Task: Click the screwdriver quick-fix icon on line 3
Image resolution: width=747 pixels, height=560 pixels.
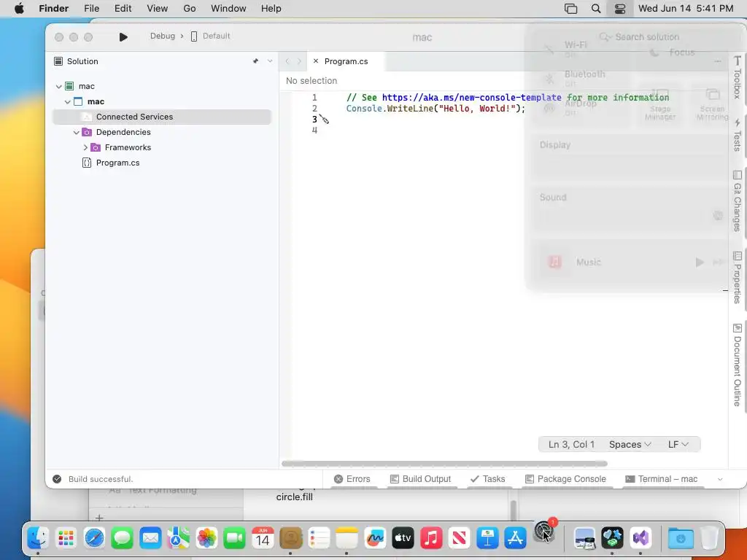Action: [x=325, y=119]
